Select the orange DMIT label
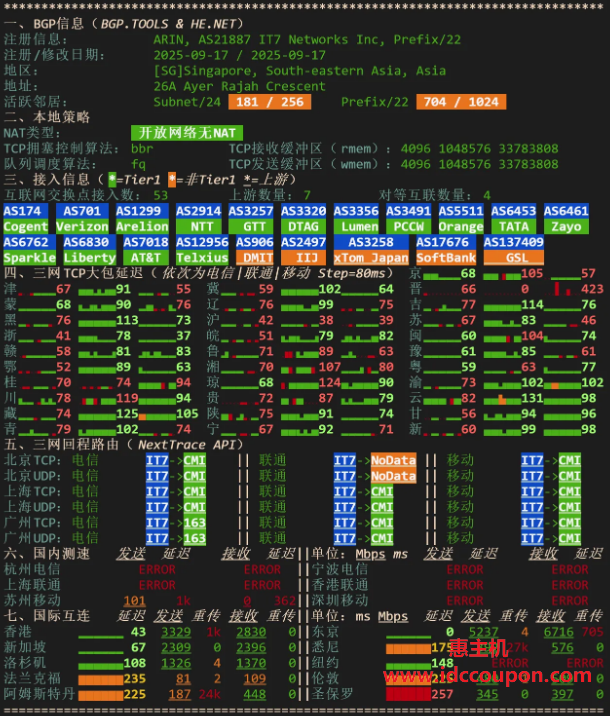Image resolution: width=610 pixels, height=716 pixels. [x=255, y=258]
